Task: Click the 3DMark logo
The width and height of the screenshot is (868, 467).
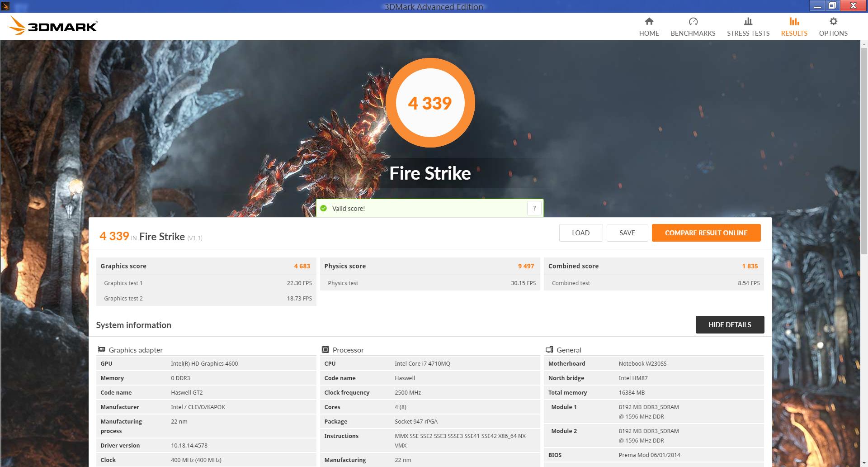Action: click(53, 26)
